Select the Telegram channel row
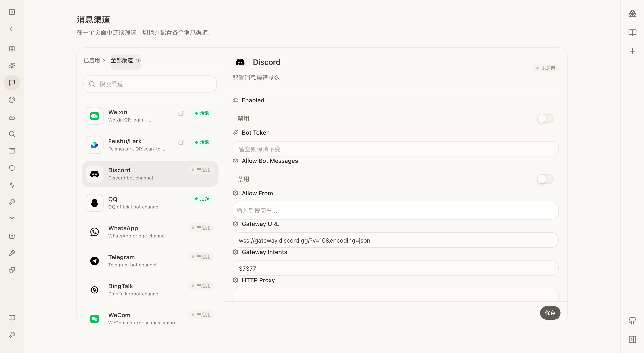Image resolution: width=644 pixels, height=353 pixels. point(150,261)
